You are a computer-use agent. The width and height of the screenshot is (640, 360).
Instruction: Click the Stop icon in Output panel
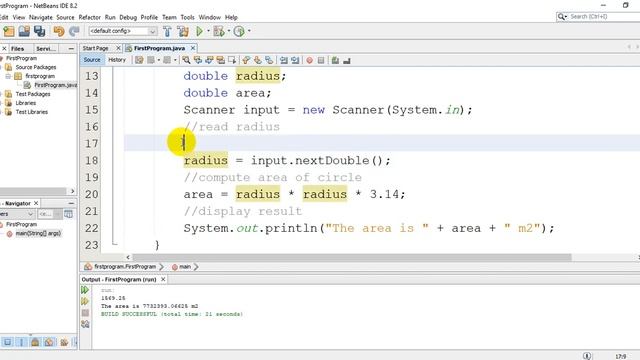[85, 313]
